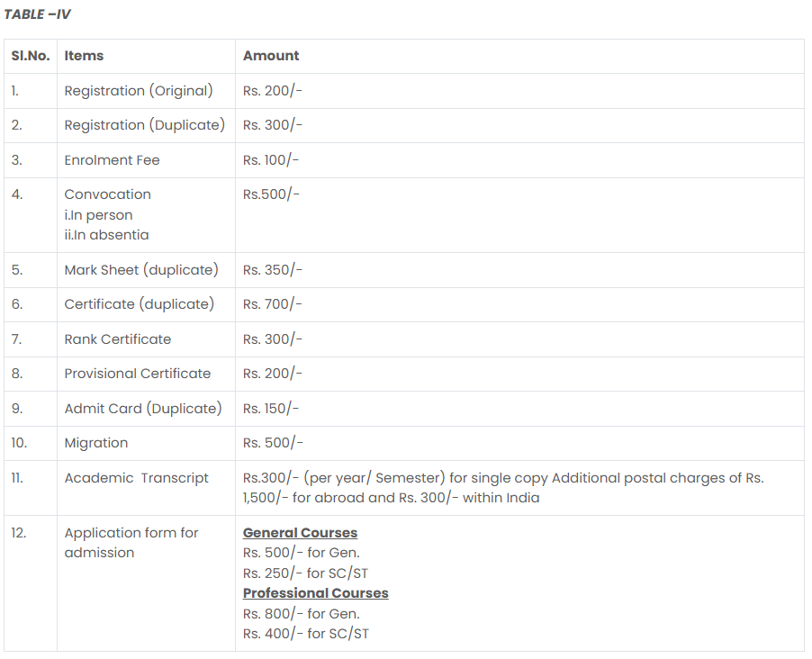Click the Mark Sheet (duplicate) row
Image resolution: width=812 pixels, height=659 pixels.
[141, 270]
